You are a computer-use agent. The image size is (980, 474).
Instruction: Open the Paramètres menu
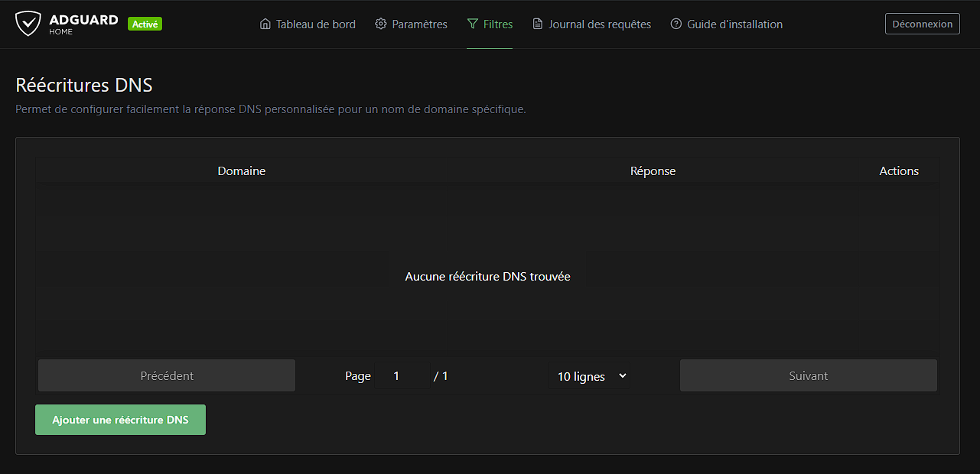(412, 24)
